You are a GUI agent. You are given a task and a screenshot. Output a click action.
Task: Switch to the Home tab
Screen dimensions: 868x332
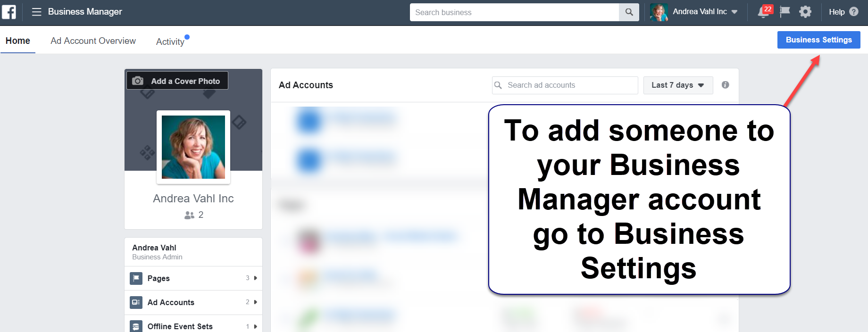click(x=18, y=41)
